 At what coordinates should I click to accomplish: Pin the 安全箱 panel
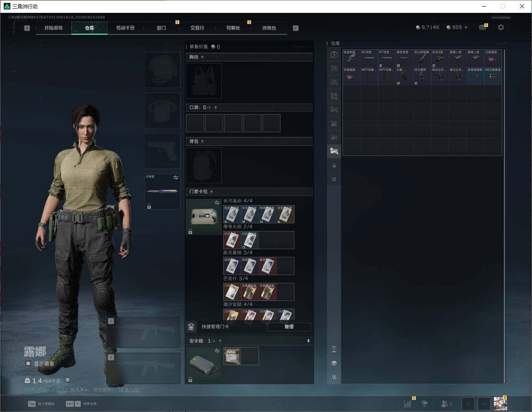(x=308, y=341)
